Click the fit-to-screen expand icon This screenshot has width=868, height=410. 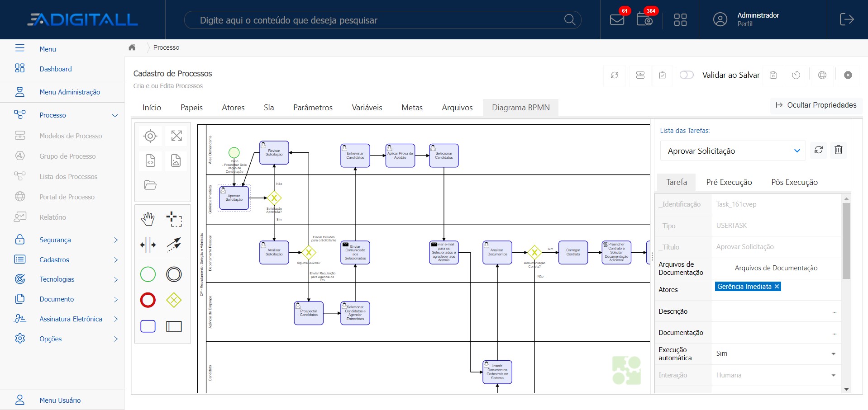click(176, 136)
